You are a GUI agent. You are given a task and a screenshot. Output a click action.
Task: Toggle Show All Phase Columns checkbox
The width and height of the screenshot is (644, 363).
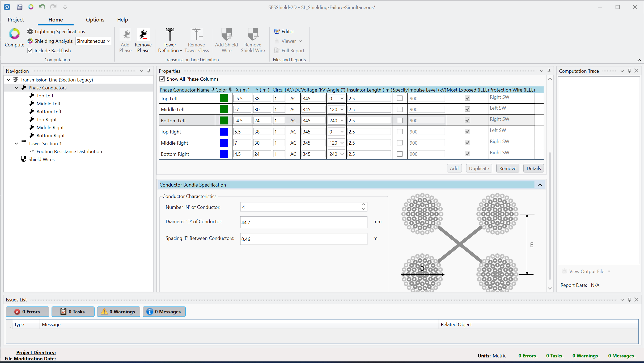pyautogui.click(x=162, y=79)
